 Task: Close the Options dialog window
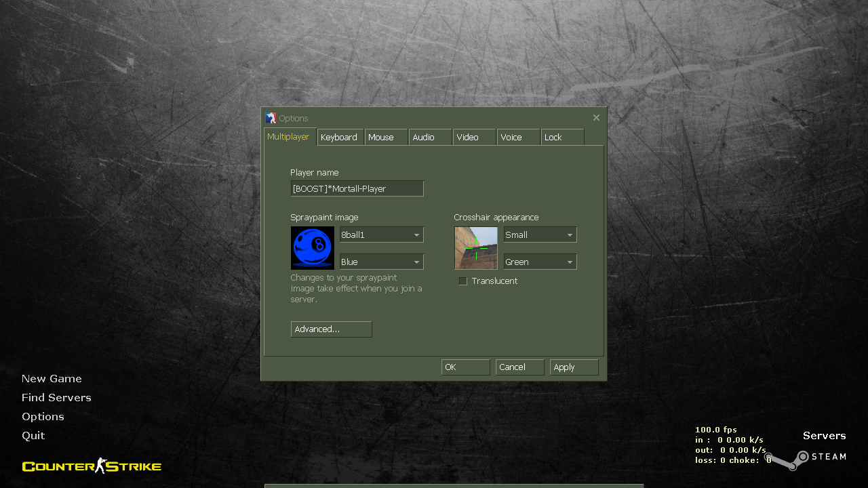click(596, 118)
